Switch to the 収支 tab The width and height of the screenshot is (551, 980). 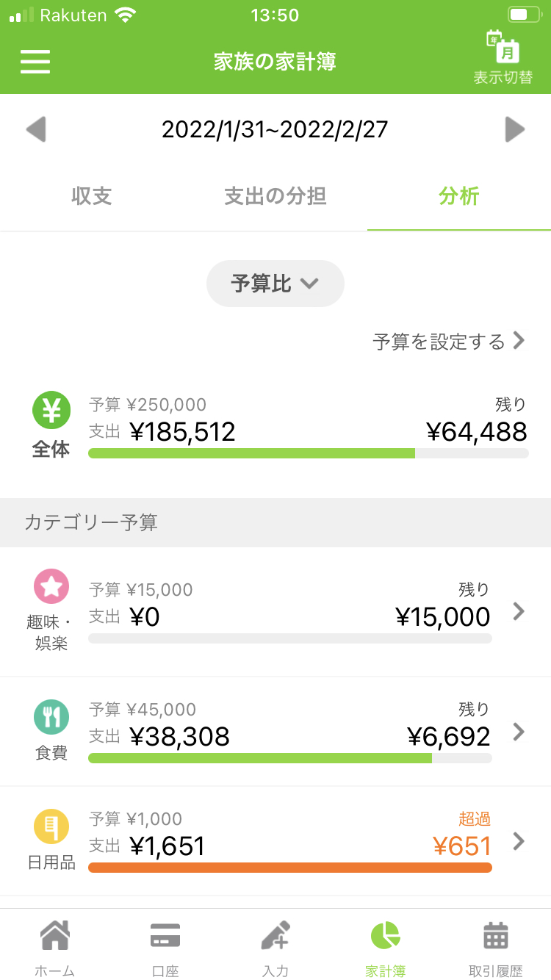click(92, 197)
